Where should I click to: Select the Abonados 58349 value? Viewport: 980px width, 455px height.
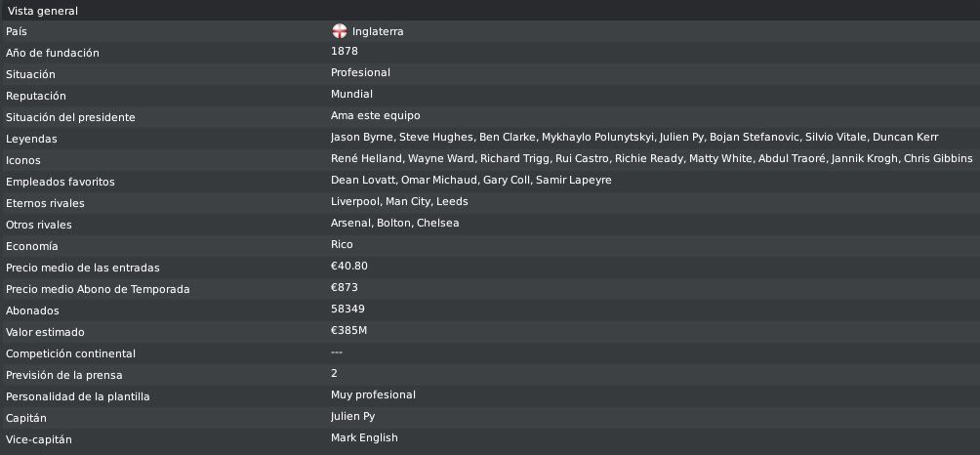point(347,309)
